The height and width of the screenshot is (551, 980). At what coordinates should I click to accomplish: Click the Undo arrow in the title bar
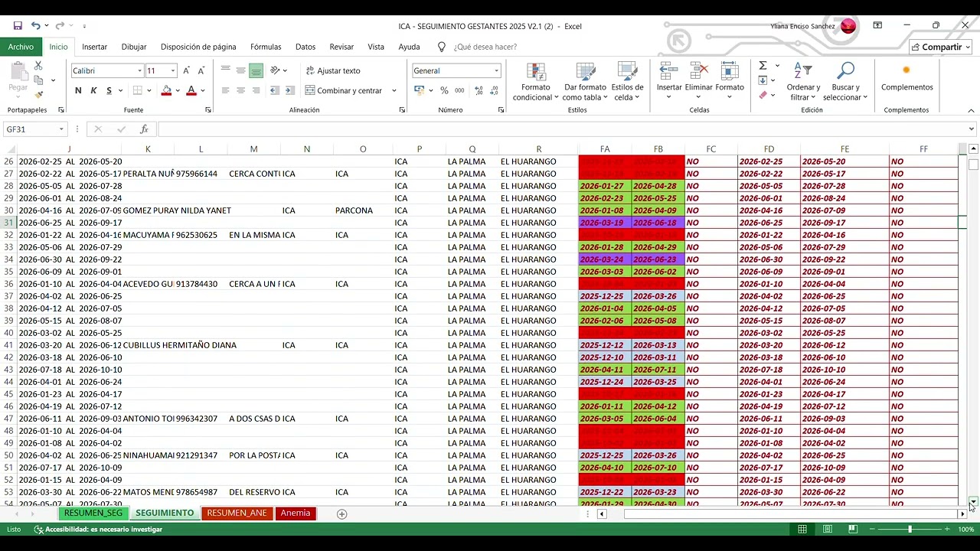(x=35, y=26)
